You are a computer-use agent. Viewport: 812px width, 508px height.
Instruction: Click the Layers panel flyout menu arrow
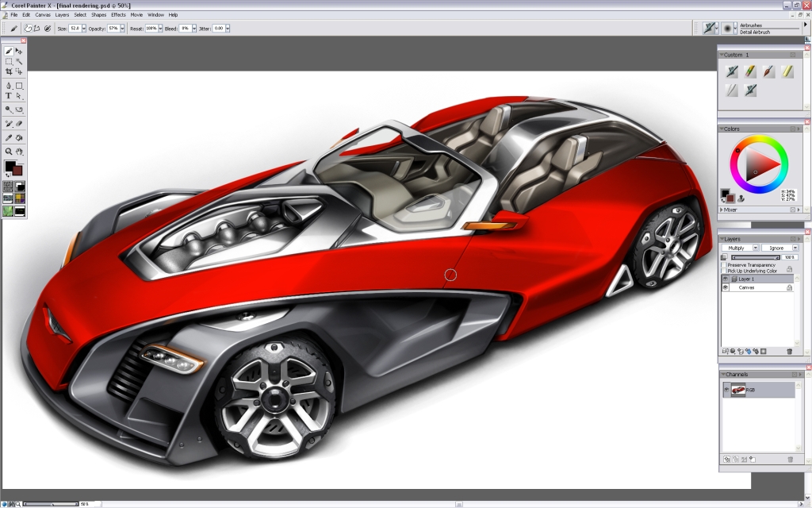click(x=799, y=237)
